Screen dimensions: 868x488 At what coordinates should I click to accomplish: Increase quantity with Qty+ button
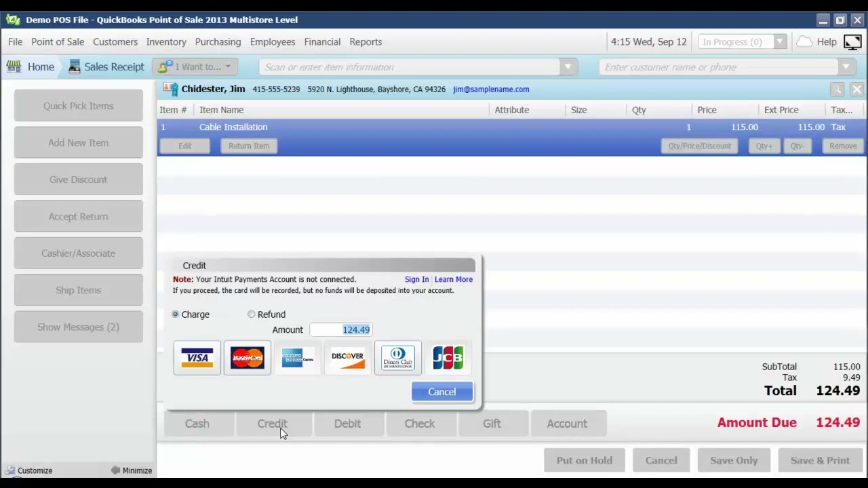click(764, 146)
